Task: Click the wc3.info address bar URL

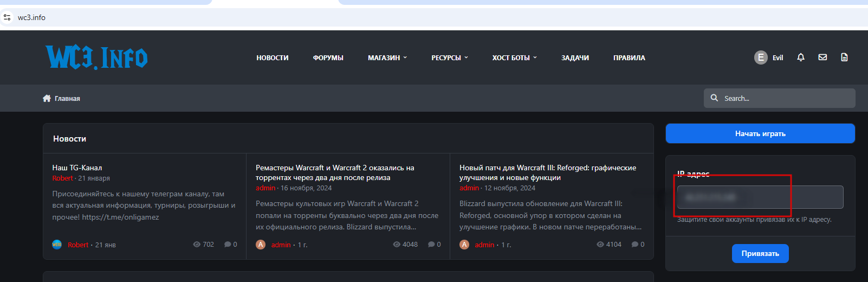Action: (31, 17)
